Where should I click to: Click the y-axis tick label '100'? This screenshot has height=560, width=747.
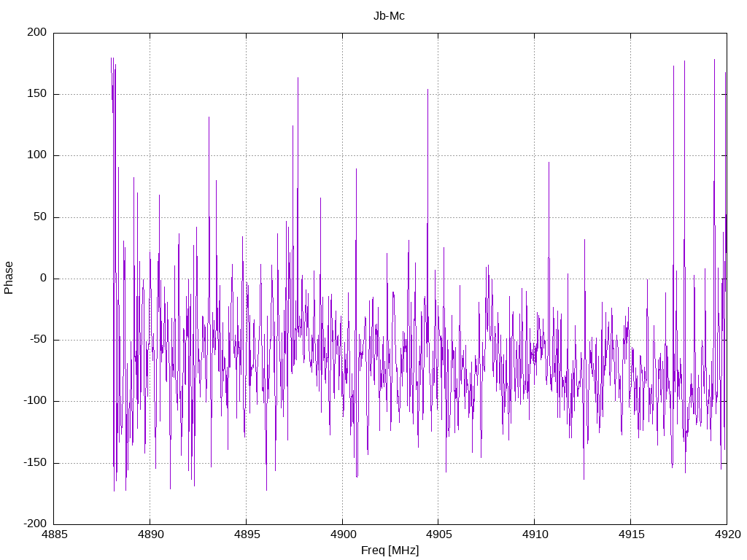click(37, 155)
